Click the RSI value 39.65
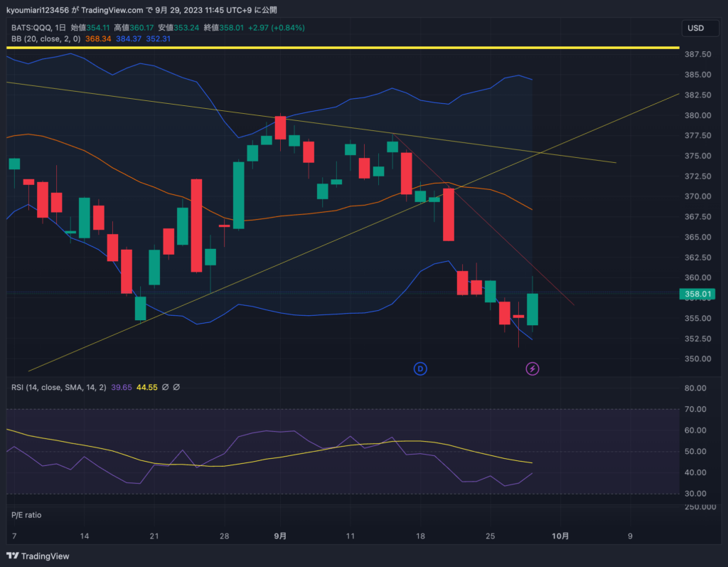The height and width of the screenshot is (567, 728). coord(122,387)
